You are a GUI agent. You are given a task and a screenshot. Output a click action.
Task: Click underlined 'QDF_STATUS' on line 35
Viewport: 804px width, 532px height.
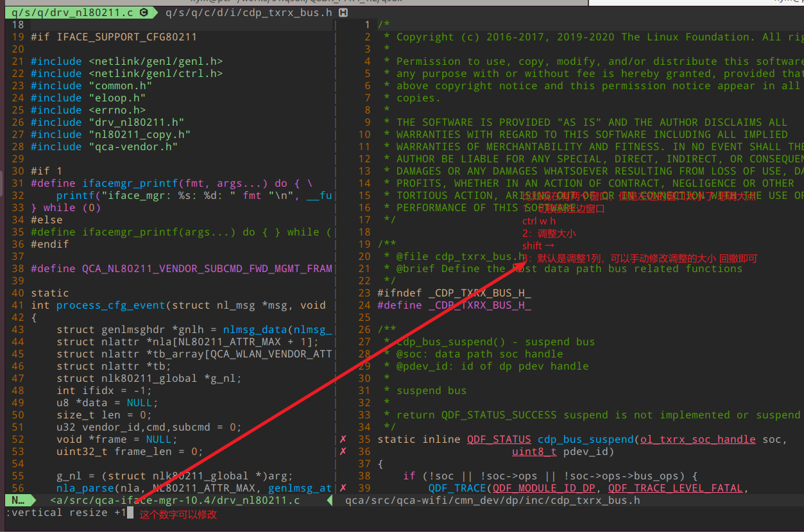point(499,440)
